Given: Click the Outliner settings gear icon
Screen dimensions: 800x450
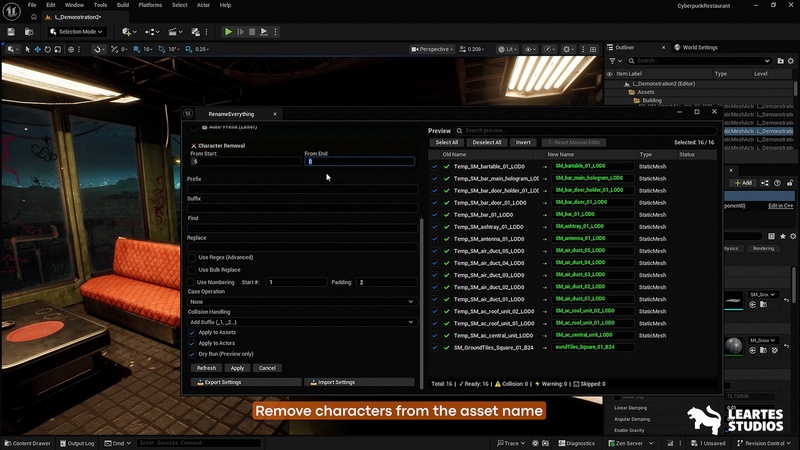Looking at the screenshot, I should tap(790, 60).
